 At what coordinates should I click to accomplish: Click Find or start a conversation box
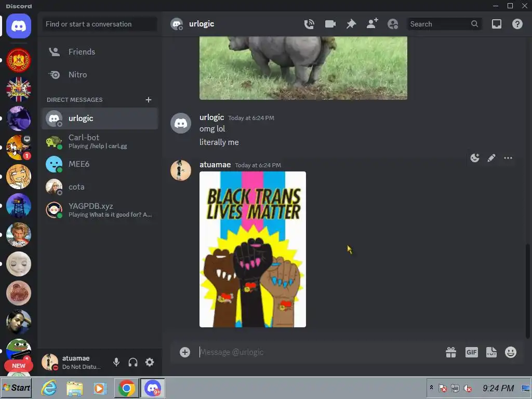(x=100, y=24)
